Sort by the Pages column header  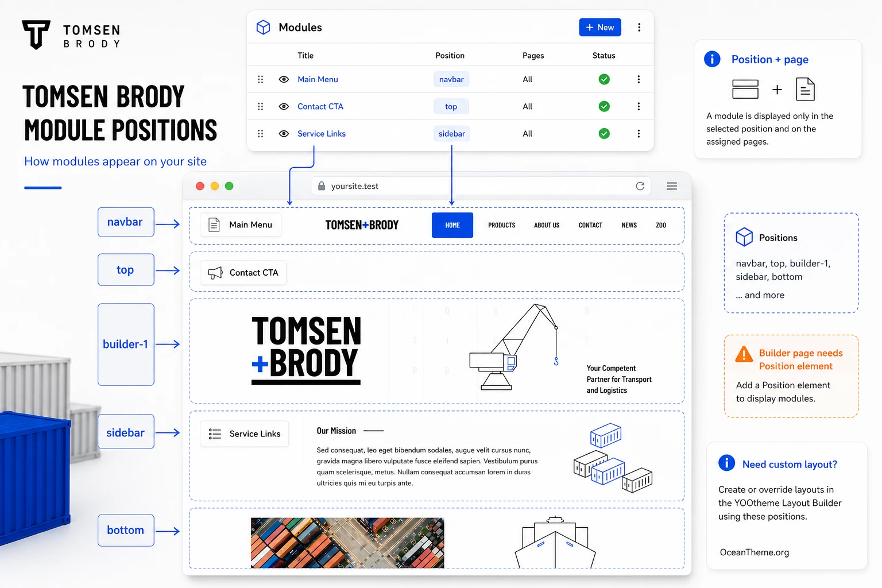coord(533,55)
